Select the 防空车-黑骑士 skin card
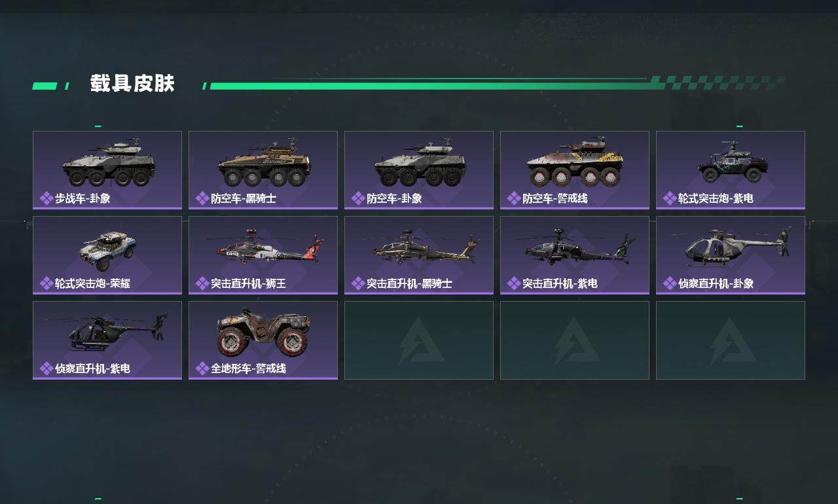 click(263, 170)
